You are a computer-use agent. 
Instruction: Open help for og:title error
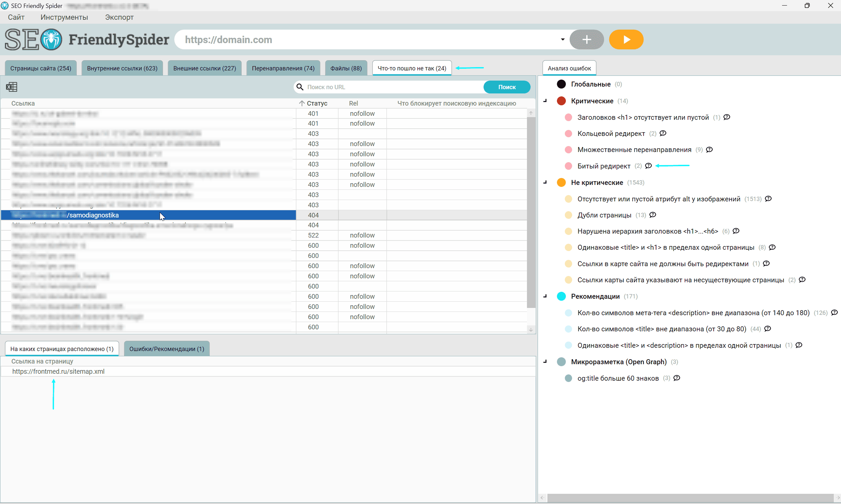coord(676,378)
